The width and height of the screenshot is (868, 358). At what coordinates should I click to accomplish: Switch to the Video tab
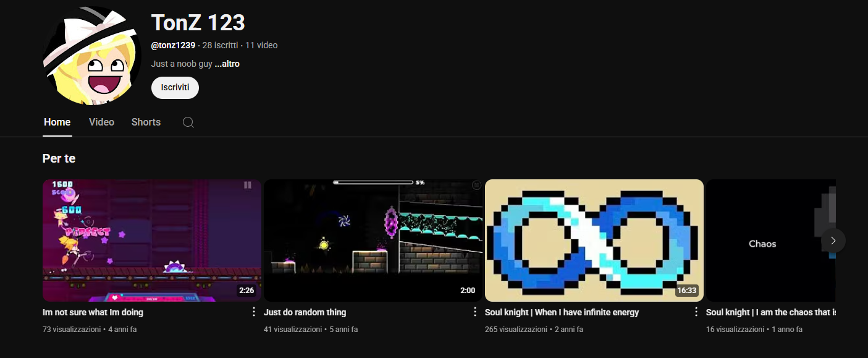click(x=101, y=122)
